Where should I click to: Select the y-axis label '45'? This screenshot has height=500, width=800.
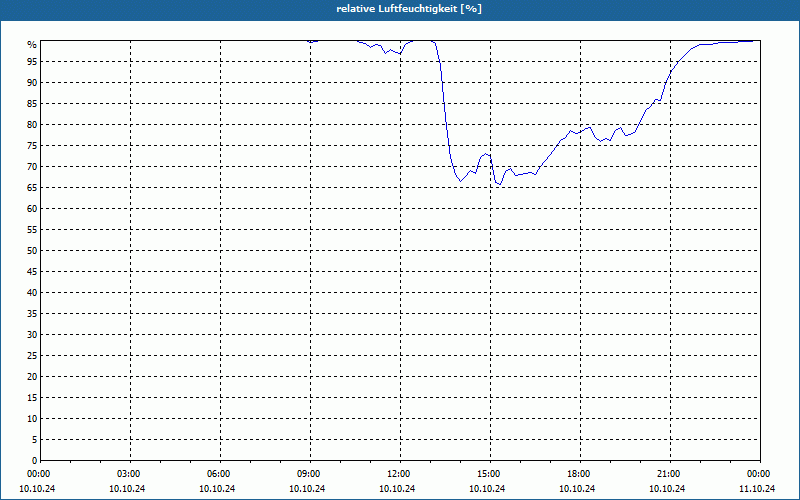point(32,272)
